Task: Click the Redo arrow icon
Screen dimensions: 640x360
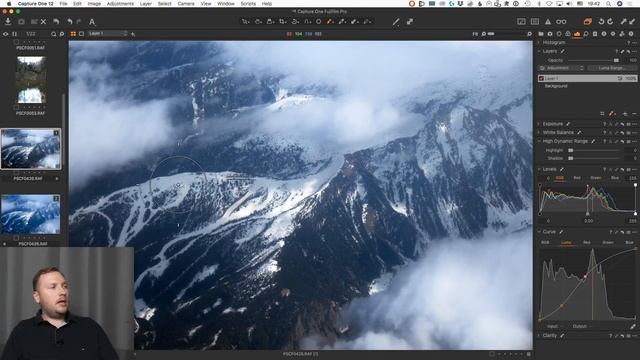Action: click(79, 21)
